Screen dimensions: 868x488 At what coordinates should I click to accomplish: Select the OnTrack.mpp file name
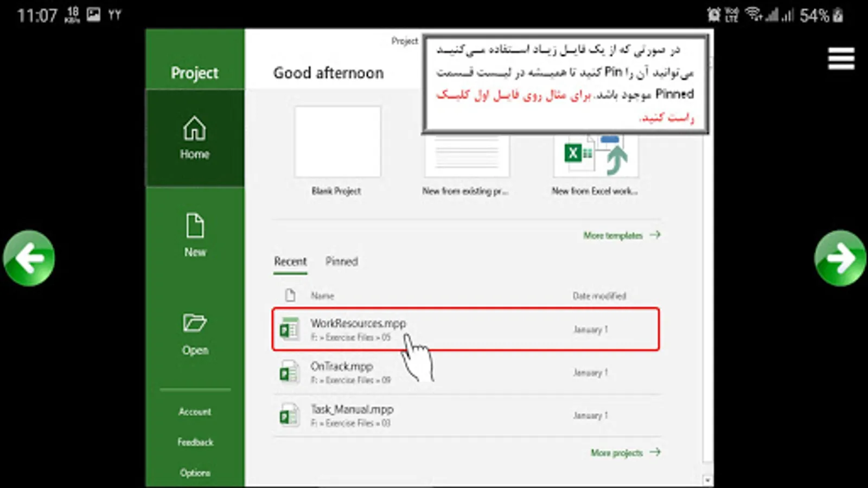[x=342, y=366]
